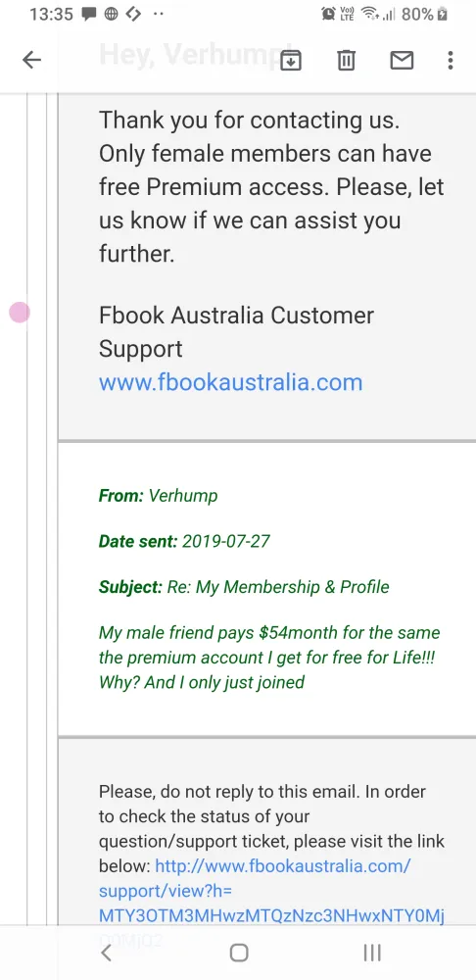476x980 pixels.
Task: Tap the alarm icon in status bar
Action: tap(328, 14)
